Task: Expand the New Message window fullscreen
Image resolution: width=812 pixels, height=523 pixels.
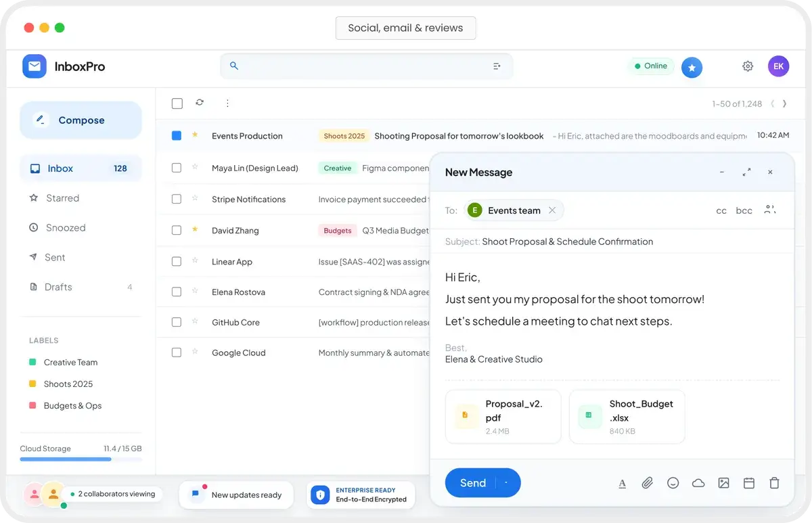Action: [746, 173]
